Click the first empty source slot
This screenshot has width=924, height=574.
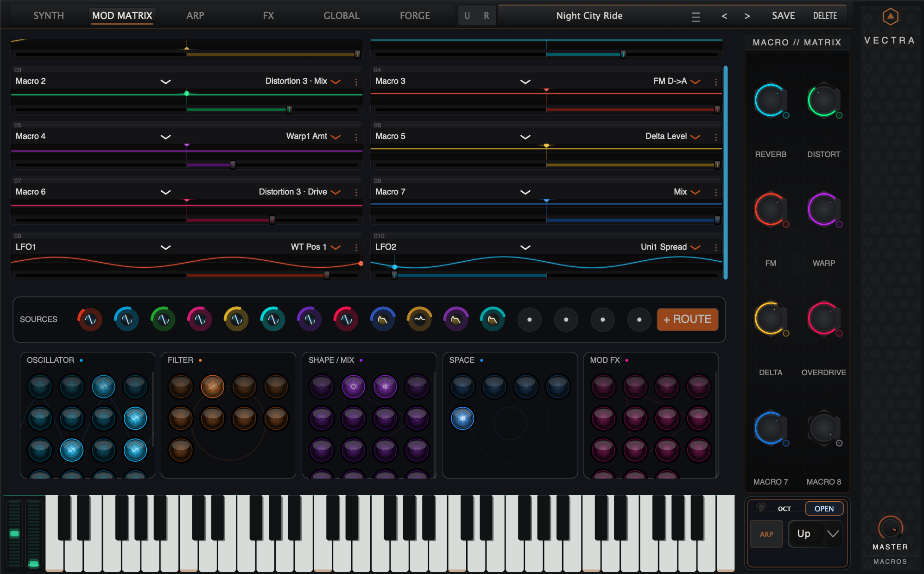pos(529,320)
